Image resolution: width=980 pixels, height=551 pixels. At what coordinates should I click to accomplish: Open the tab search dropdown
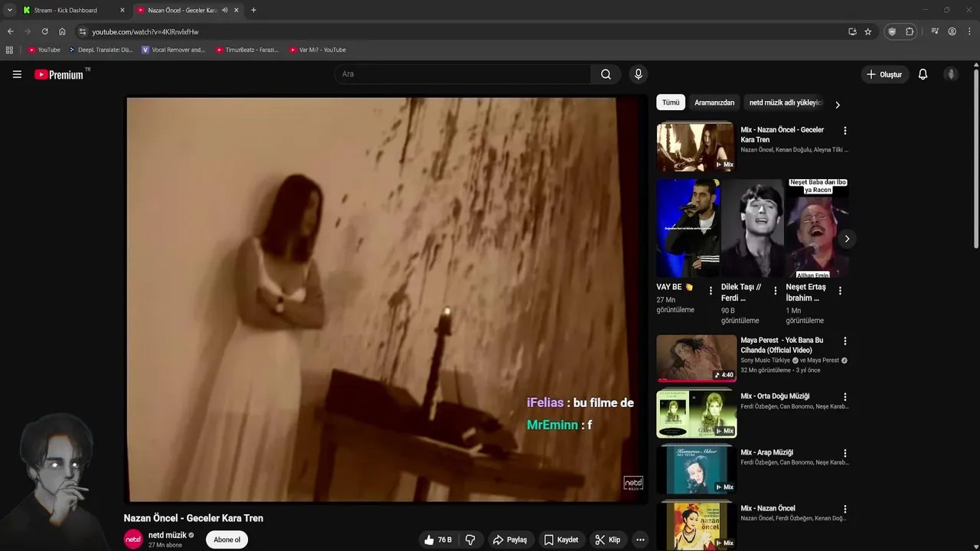click(x=9, y=10)
